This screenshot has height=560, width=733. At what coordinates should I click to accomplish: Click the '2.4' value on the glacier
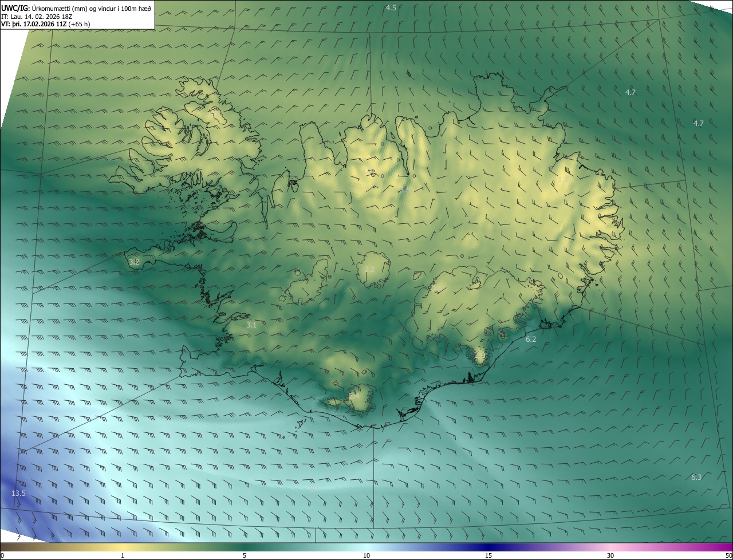[x=354, y=395]
